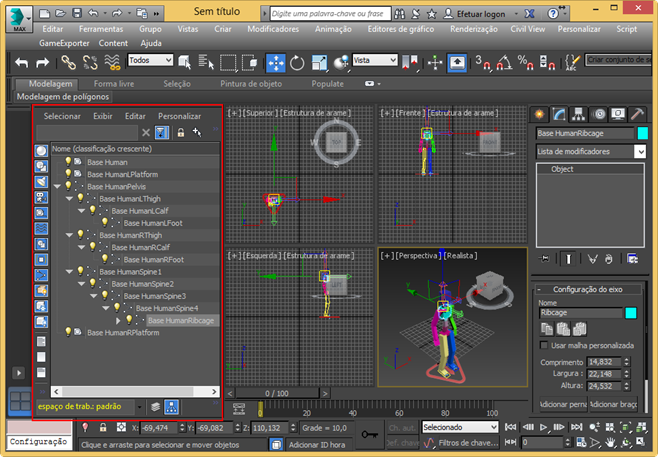Expand the Base HumanRibcage tree node
This screenshot has width=658, height=457.
coord(118,321)
